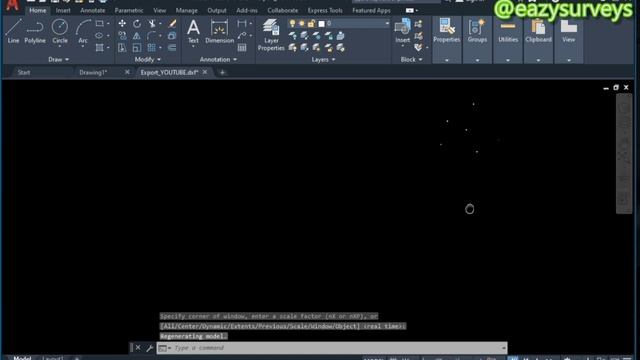640x360 pixels.
Task: Activate the Rectangular Array tool
Action: tap(151, 48)
